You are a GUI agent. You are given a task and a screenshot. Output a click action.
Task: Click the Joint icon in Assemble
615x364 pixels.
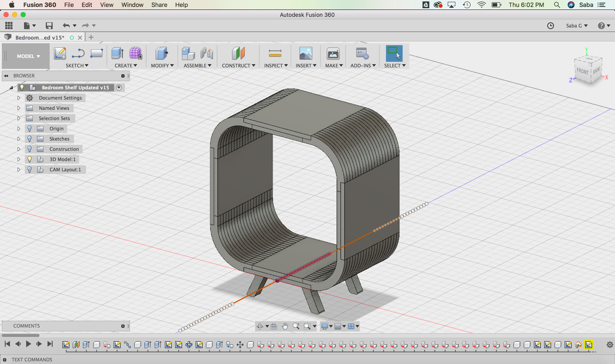coord(207,53)
